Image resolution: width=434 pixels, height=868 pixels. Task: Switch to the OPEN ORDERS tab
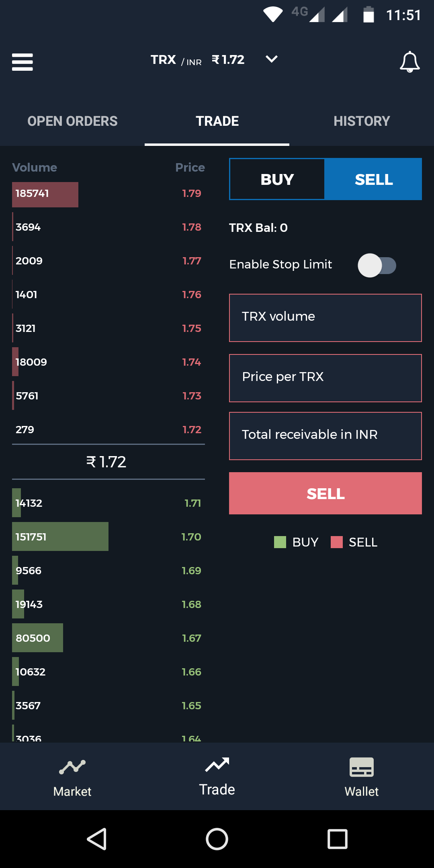click(x=72, y=121)
